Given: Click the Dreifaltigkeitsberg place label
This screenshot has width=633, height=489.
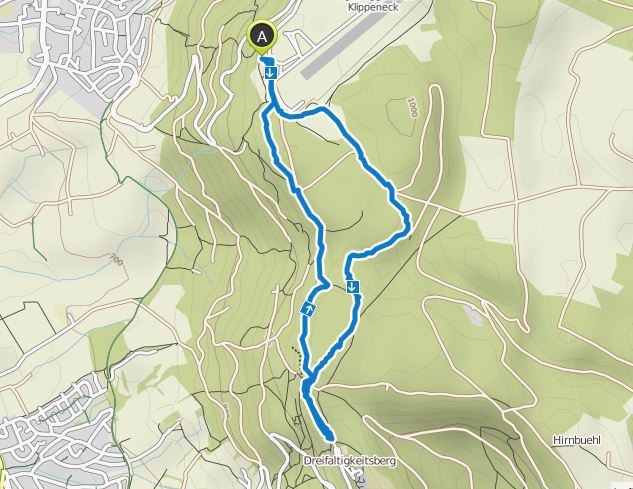Looking at the screenshot, I should pyautogui.click(x=350, y=461).
